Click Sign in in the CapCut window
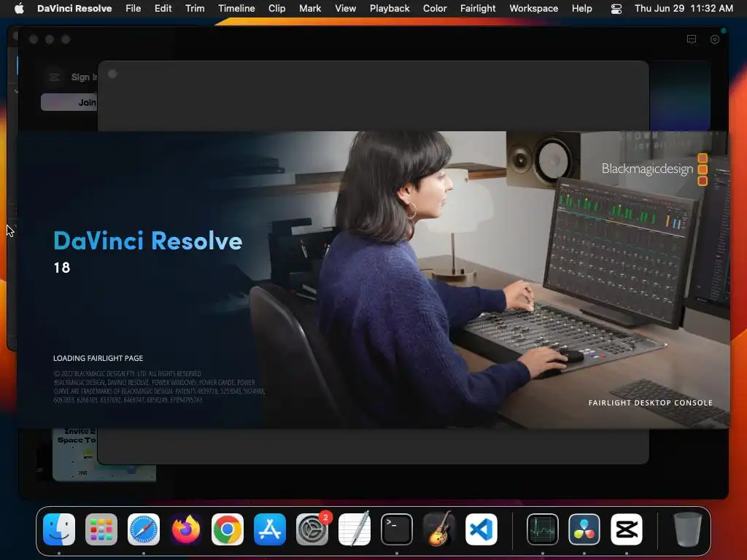The image size is (747, 560). tap(84, 77)
